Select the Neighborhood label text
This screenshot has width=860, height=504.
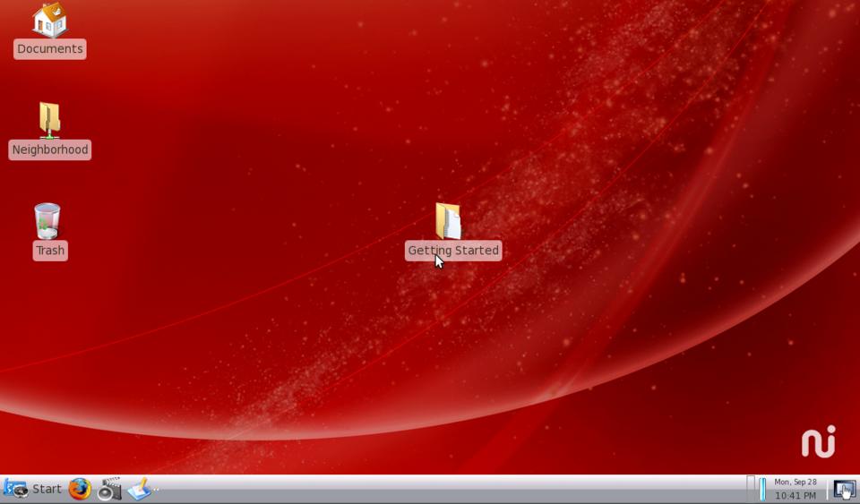point(50,149)
